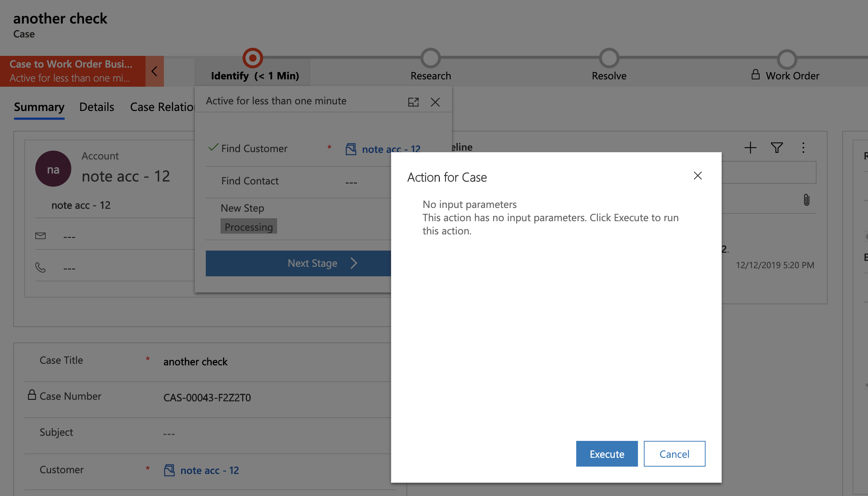The height and width of the screenshot is (496, 868).
Task: Select the Research stage circle
Action: [430, 58]
